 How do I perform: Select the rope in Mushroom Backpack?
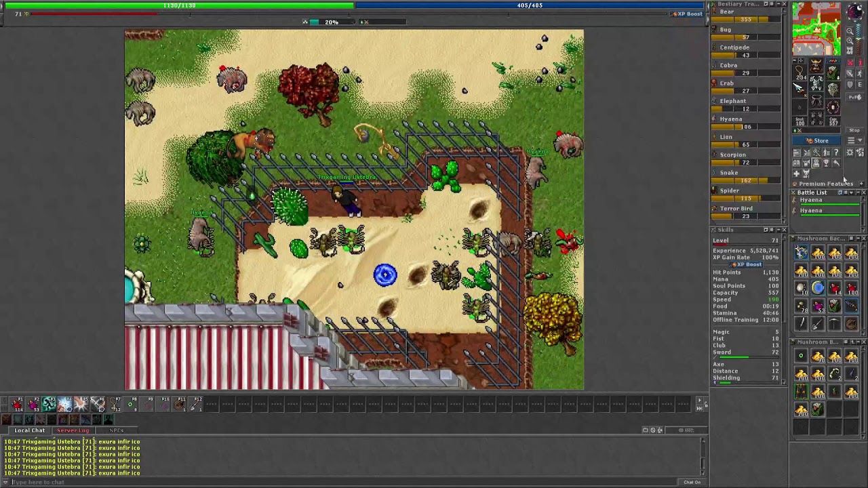point(851,323)
